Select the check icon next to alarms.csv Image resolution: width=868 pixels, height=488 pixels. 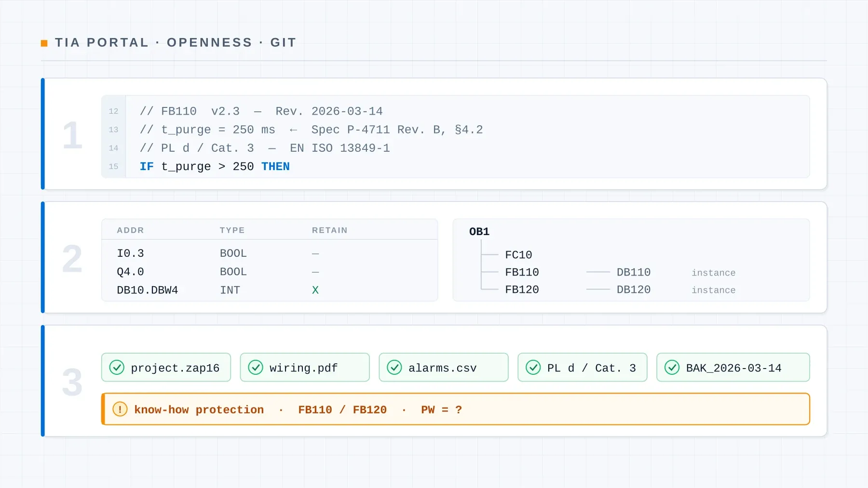coord(394,368)
